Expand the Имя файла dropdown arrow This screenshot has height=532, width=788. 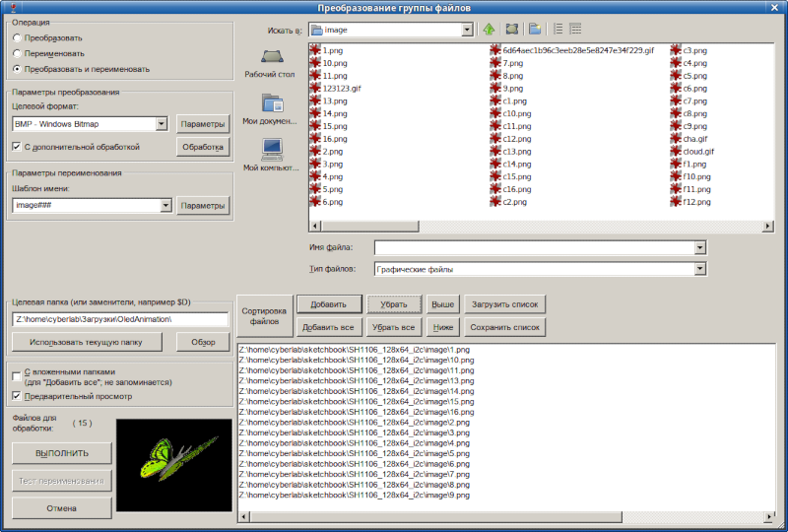click(700, 247)
